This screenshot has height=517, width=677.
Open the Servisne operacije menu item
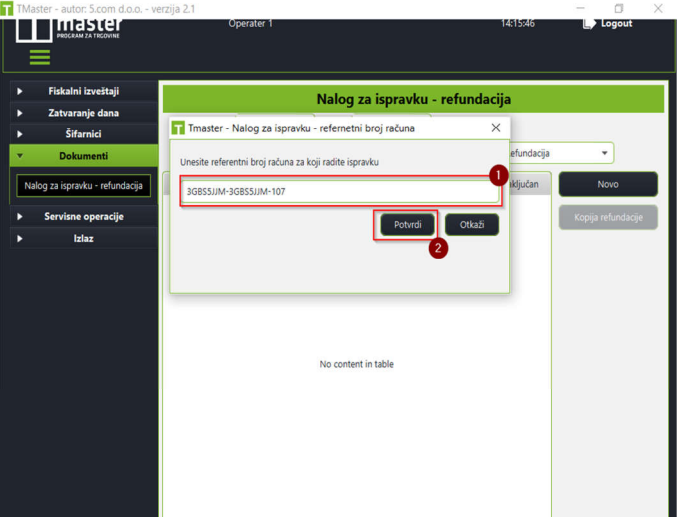click(x=84, y=216)
